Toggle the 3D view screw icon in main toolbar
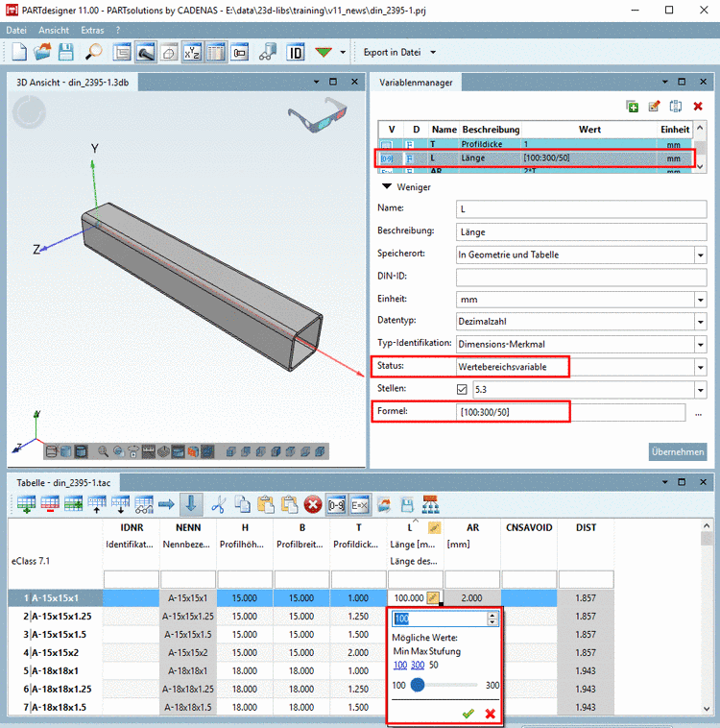This screenshot has height=728, width=720. [145, 52]
